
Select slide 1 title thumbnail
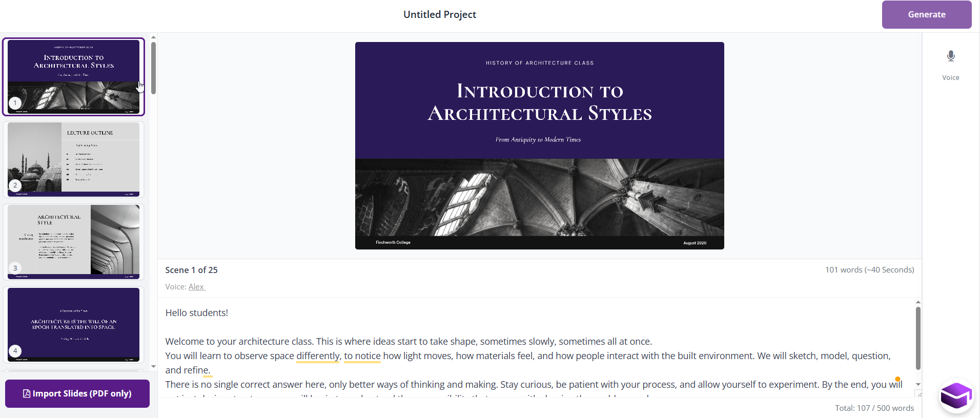coord(74,76)
